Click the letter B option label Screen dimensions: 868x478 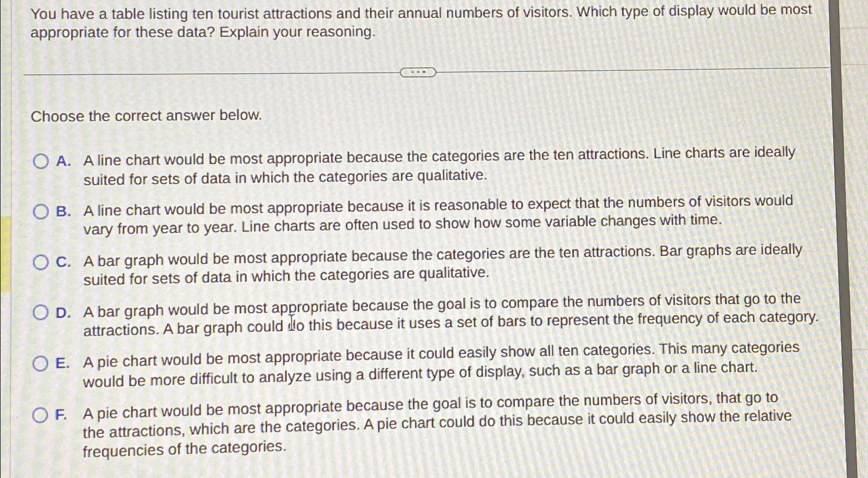[64, 211]
